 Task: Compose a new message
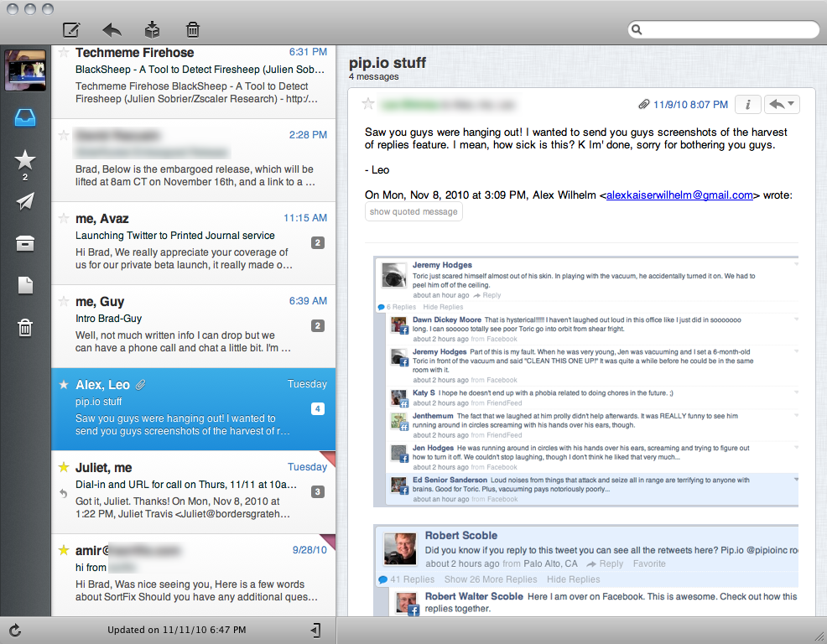[71, 29]
